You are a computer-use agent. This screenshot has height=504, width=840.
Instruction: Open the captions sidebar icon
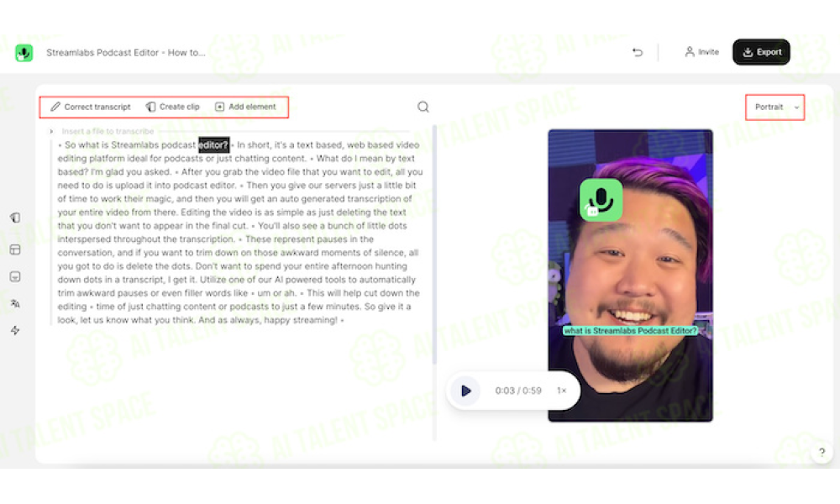click(15, 276)
